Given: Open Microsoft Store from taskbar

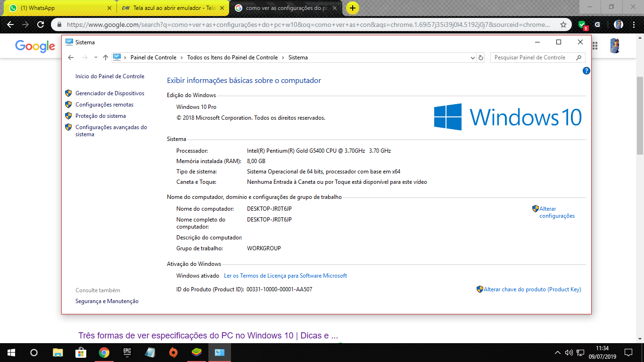Looking at the screenshot, I should tap(81, 352).
